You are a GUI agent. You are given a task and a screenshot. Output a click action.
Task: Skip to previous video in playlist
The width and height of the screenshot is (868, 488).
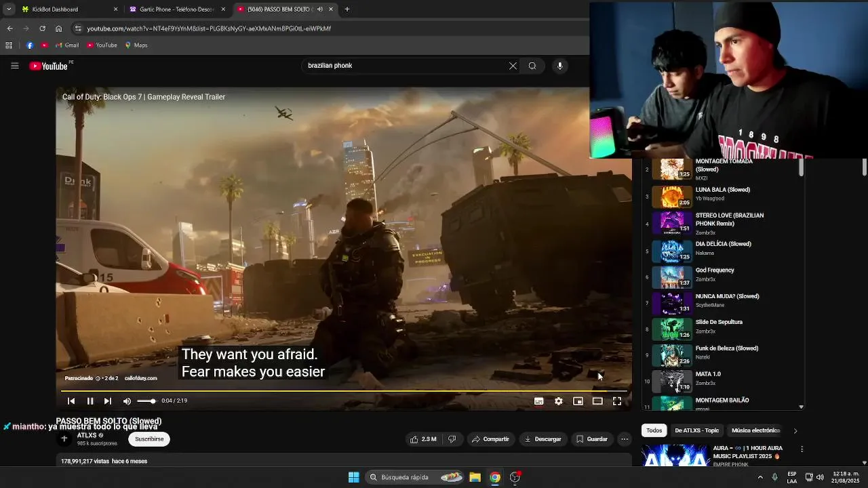[x=71, y=401]
